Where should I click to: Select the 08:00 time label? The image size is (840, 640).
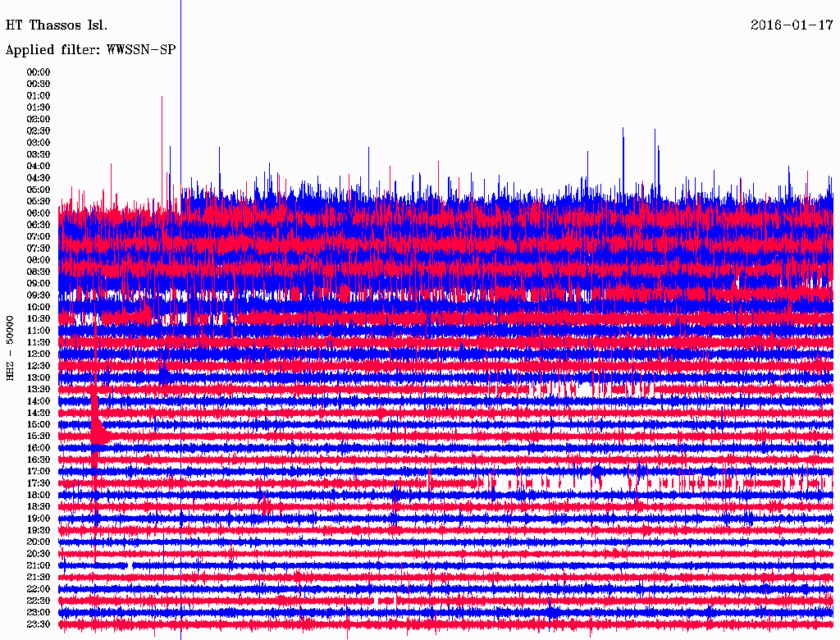(x=39, y=260)
